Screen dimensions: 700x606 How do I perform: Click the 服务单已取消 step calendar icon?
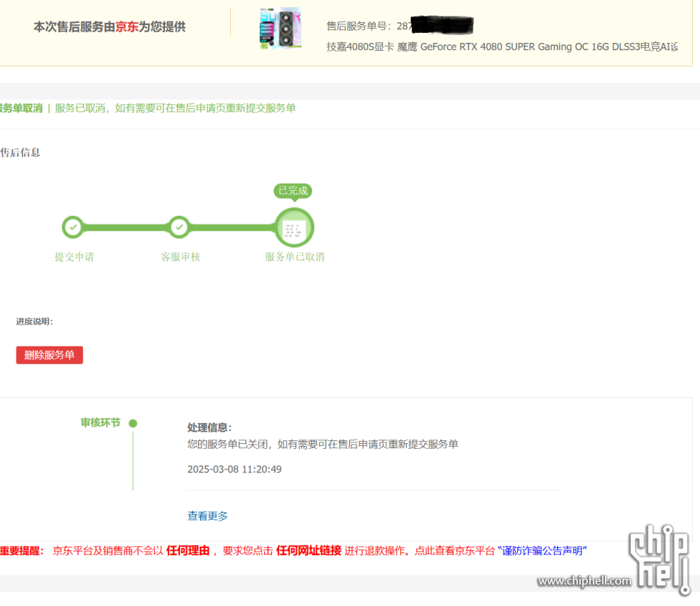[x=294, y=228]
